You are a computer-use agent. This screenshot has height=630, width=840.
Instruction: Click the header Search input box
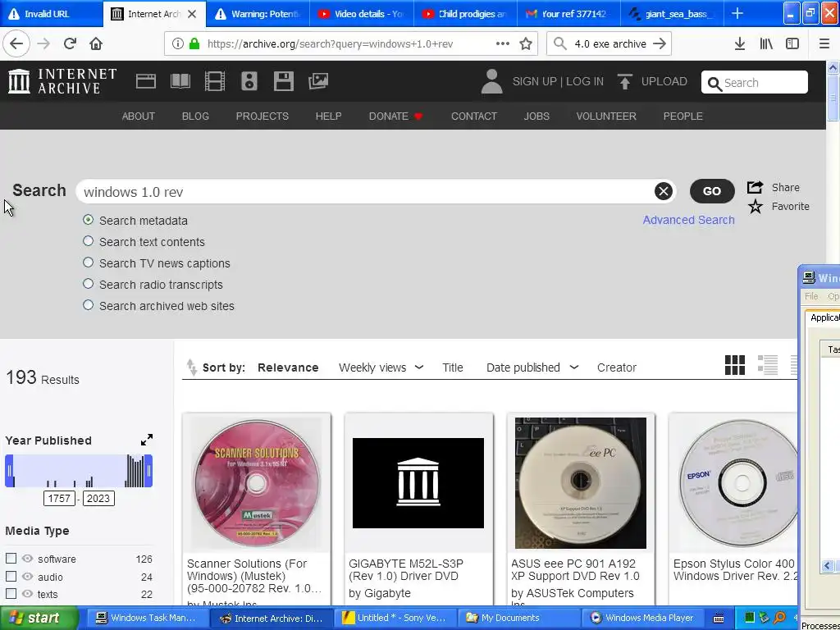pyautogui.click(x=755, y=83)
